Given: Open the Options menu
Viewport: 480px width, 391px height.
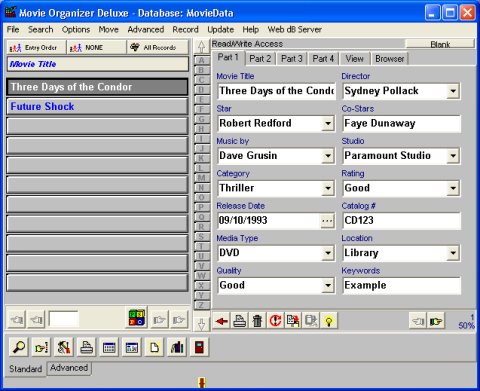Looking at the screenshot, I should [x=76, y=29].
